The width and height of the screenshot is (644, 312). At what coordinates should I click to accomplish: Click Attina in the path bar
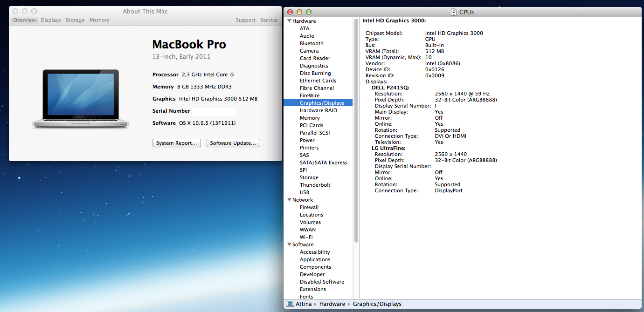point(304,304)
